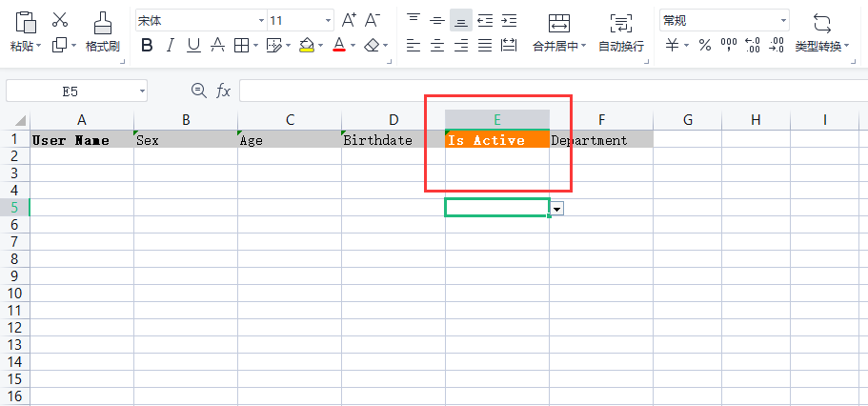Toggle Italic formatting
The image size is (868, 406).
point(171,45)
